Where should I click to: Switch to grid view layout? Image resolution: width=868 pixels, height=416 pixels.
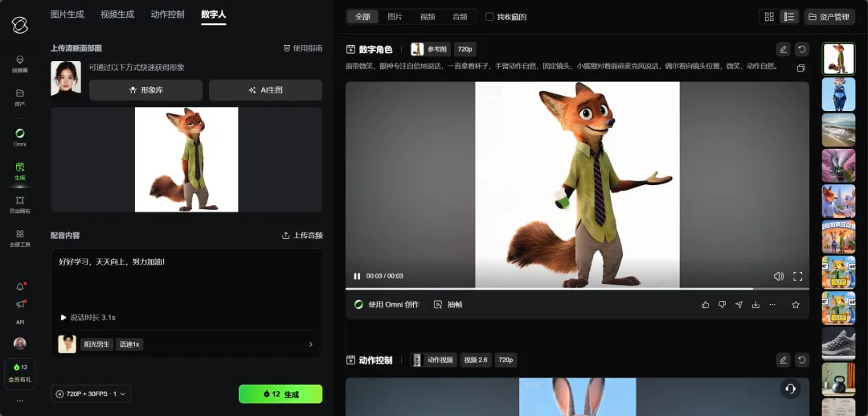point(769,17)
